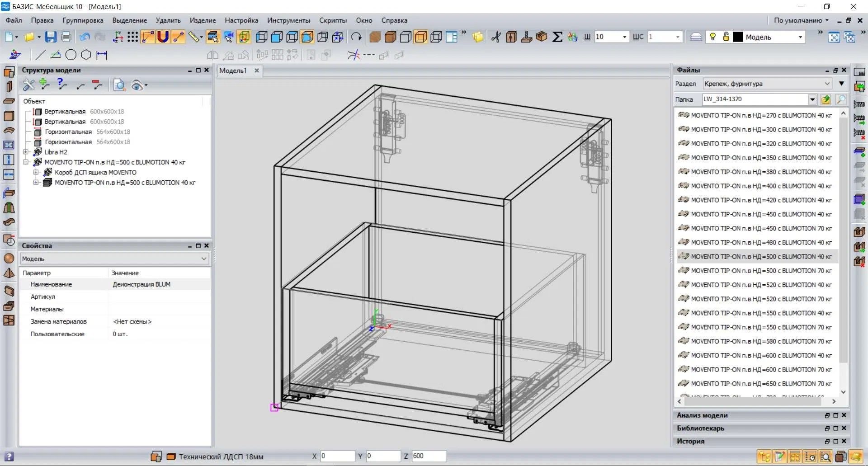Toggle the layer selection cursor icon
868x466 pixels.
click(x=213, y=37)
